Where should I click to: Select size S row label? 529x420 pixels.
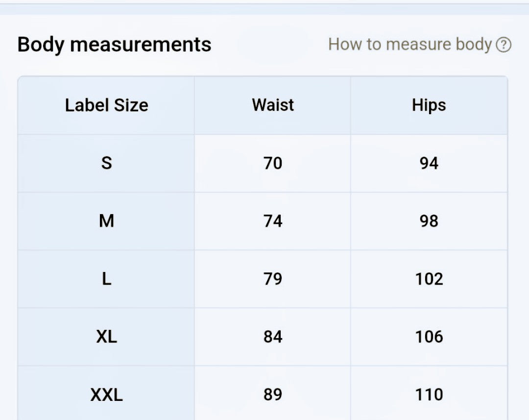106,163
